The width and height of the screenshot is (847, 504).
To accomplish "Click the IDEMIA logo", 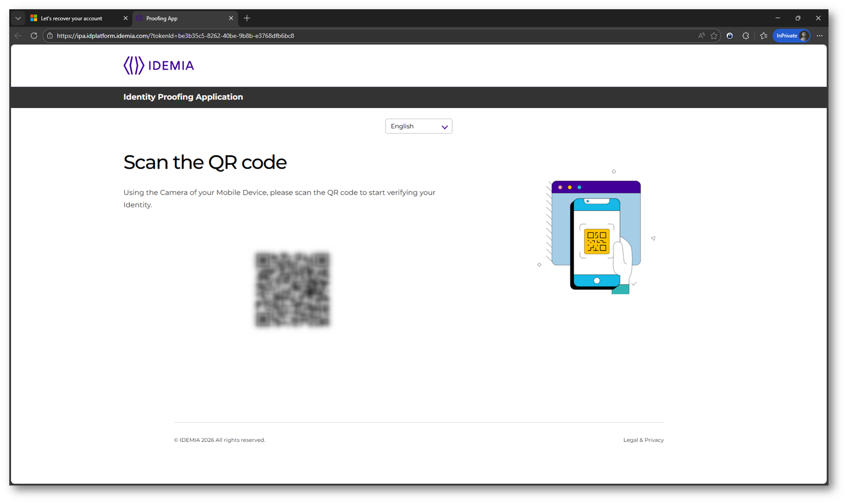I will (x=159, y=66).
